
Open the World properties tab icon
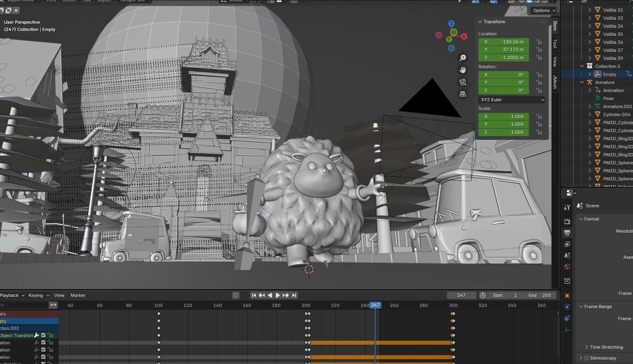567,267
